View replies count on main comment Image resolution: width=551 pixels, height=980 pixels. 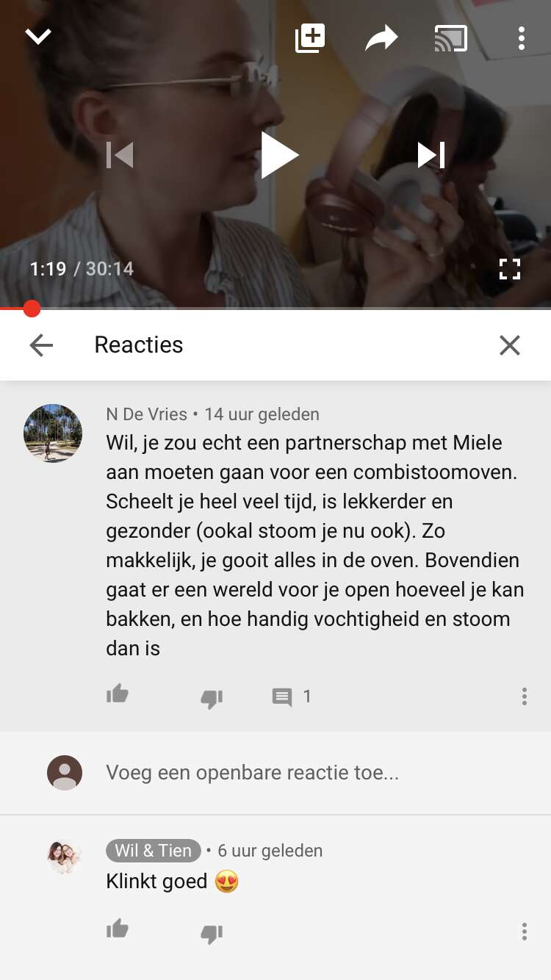coord(292,696)
